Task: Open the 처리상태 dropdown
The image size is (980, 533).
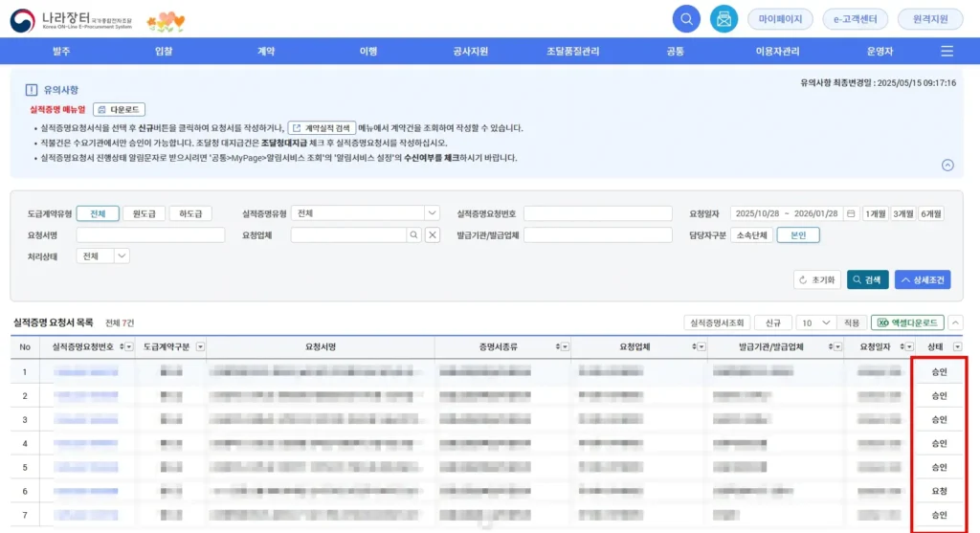Action: [122, 256]
